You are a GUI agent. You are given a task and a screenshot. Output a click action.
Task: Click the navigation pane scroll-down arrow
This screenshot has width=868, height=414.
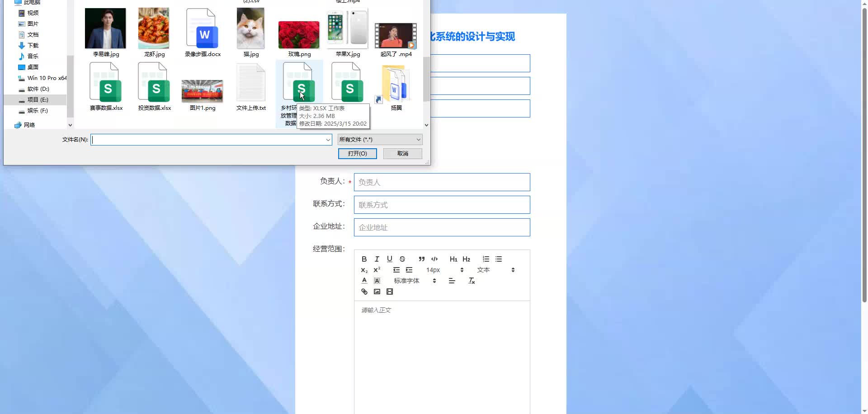coord(70,125)
